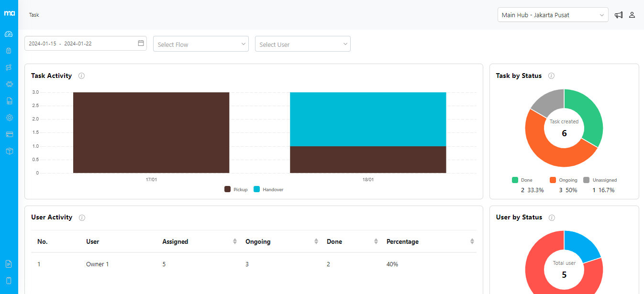
Task: Open the document reports icon in sidebar
Action: pos(9,100)
